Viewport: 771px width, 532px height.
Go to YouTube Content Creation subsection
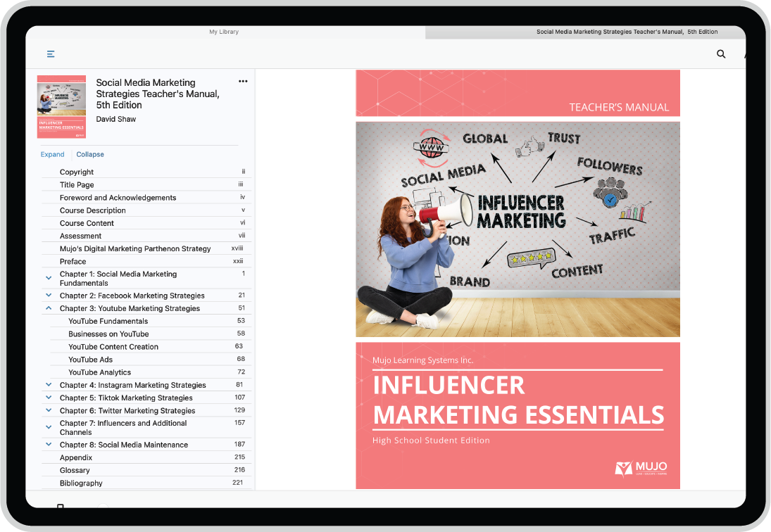pos(113,347)
